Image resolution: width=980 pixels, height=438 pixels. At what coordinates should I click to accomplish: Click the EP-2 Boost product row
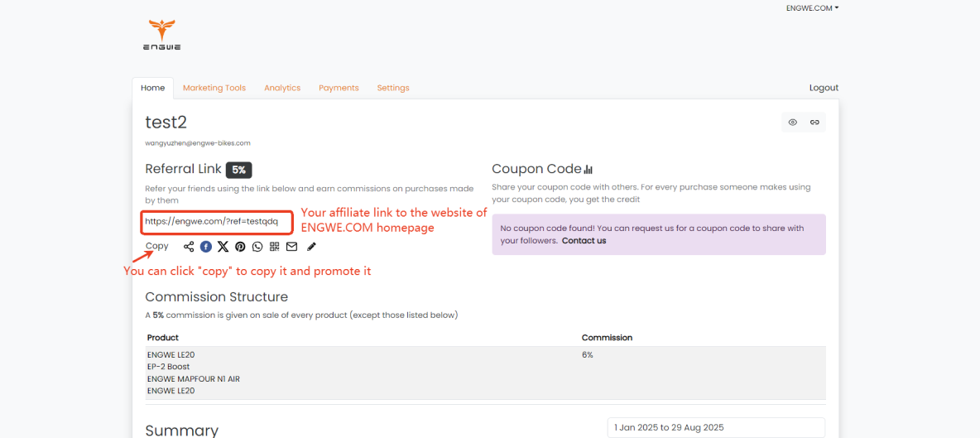pyautogui.click(x=168, y=367)
